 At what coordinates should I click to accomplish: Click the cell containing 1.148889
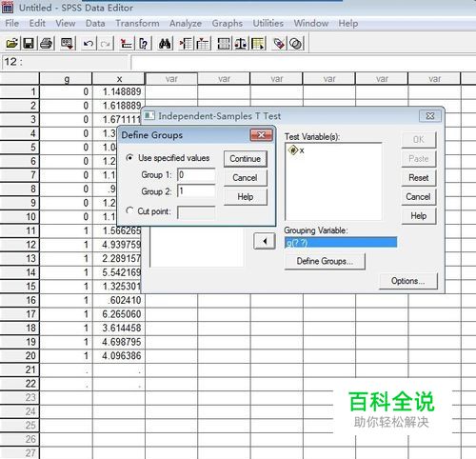click(x=119, y=91)
